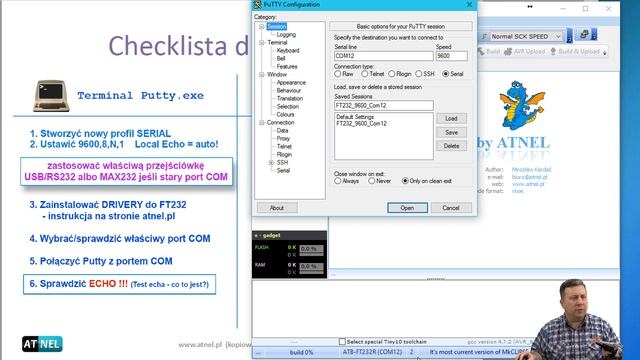This screenshot has height=360, width=640.
Task: Collapse the Terminal tree node
Action: pyautogui.click(x=262, y=42)
